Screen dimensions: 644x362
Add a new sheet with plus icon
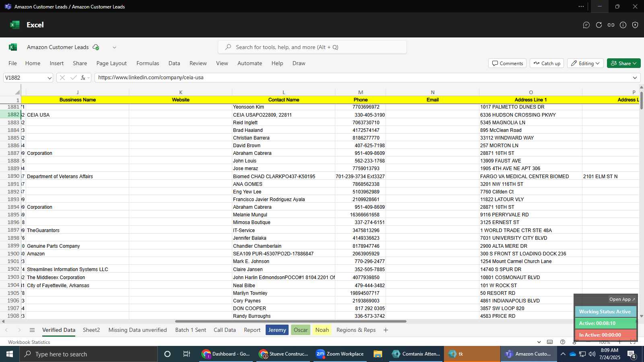point(386,330)
